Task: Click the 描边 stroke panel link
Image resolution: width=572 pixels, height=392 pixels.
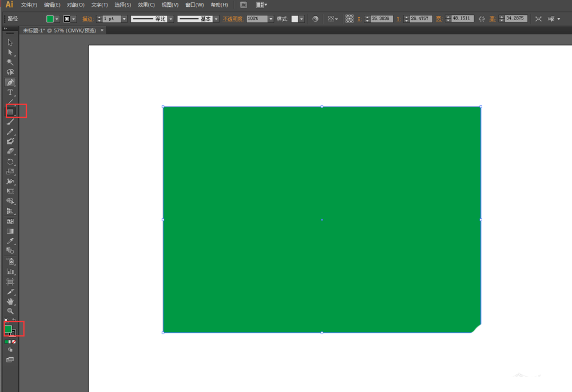Action: 87,19
